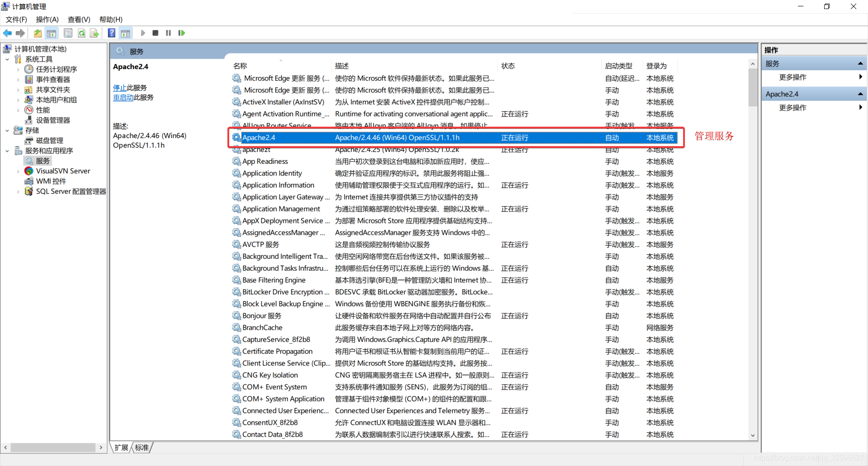Select the Start Service toolbar icon
This screenshot has height=466, width=868.
tap(143, 33)
